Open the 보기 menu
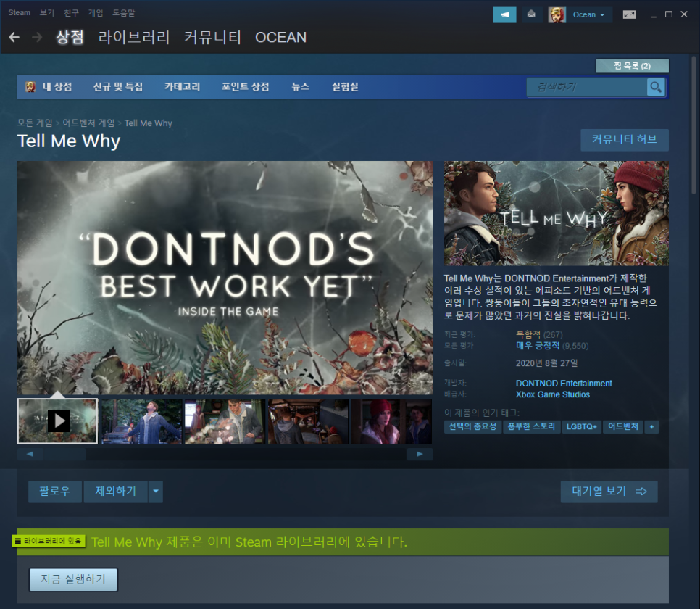 coord(47,12)
